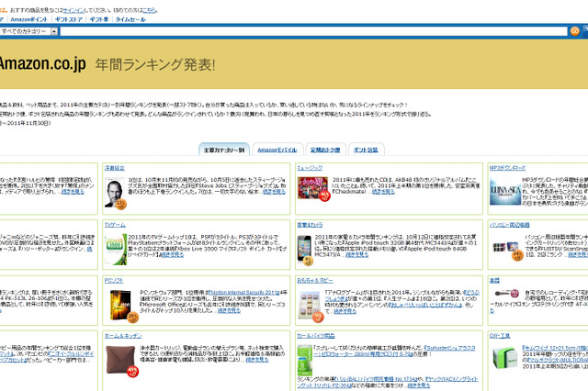Screen dimensions: 588x391
Task: Open the おもちゃ&ホビー category heading link
Action: coord(315,280)
